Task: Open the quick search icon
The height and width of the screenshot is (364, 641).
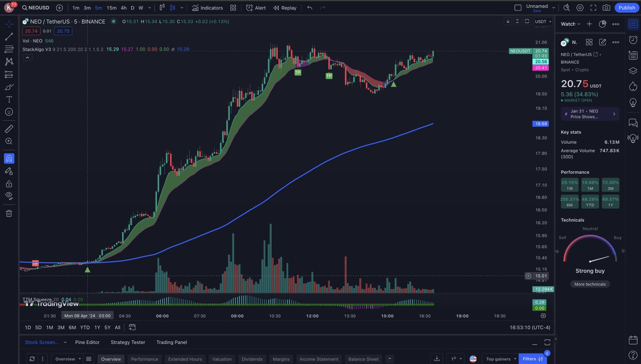Action: tap(566, 8)
